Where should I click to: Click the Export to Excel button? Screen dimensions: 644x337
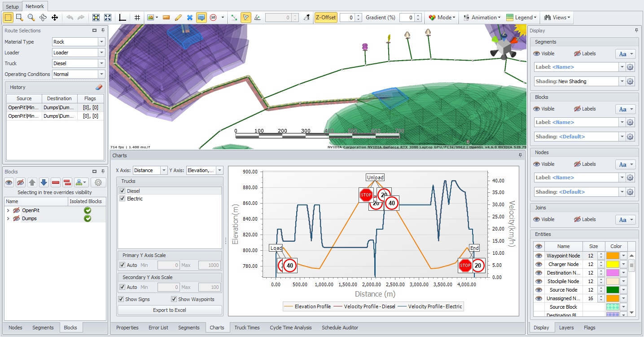coord(170,310)
